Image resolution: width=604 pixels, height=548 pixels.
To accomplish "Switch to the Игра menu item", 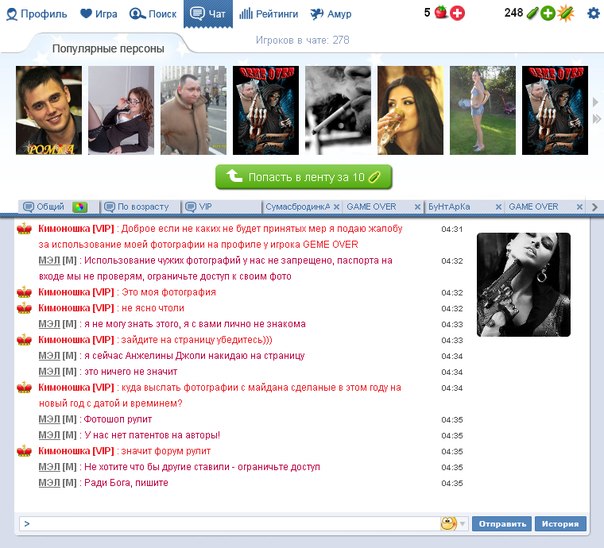I will pos(100,14).
